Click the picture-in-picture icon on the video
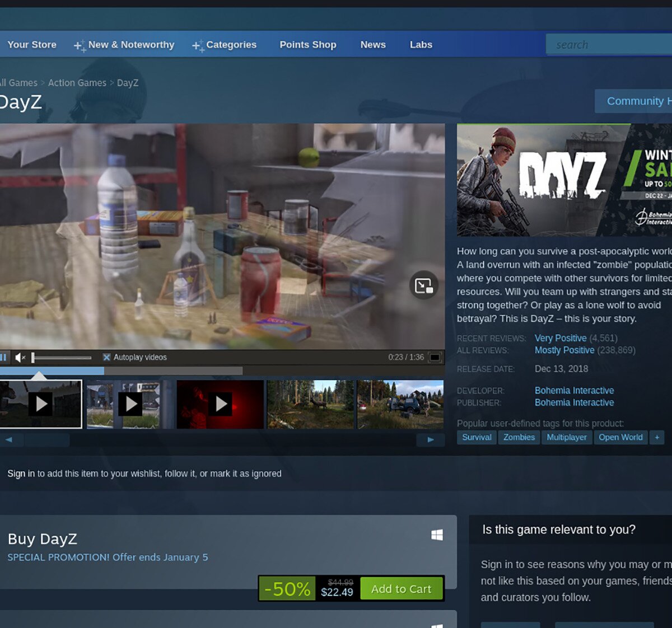672x628 pixels. (424, 285)
